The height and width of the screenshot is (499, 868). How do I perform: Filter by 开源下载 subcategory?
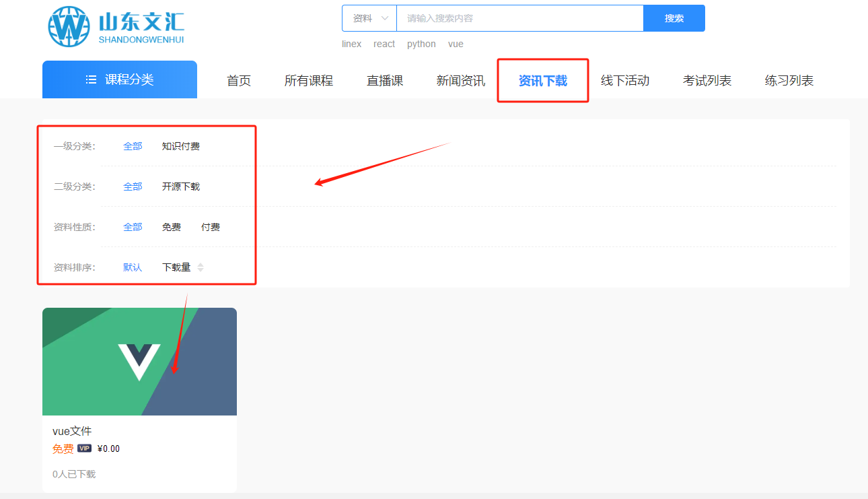point(181,187)
